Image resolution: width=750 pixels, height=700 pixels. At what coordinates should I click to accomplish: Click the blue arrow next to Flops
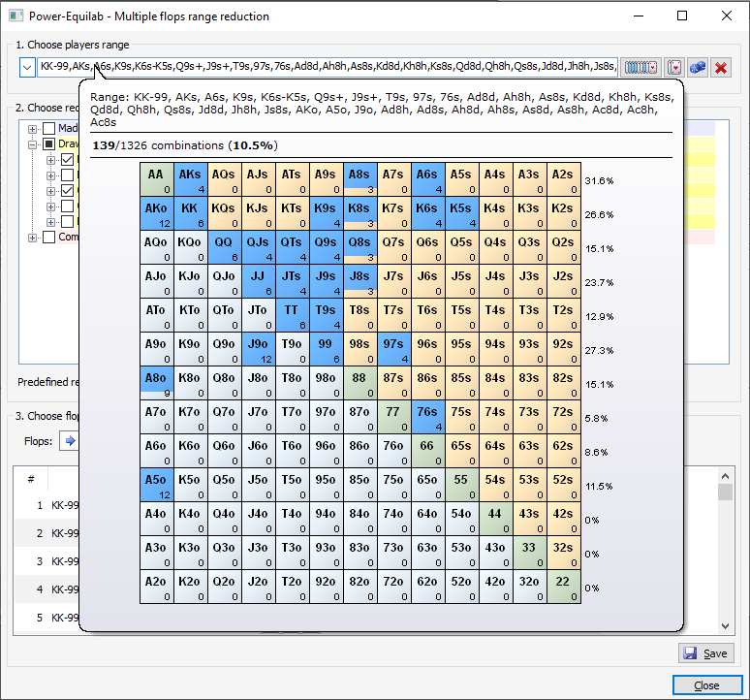(70, 441)
